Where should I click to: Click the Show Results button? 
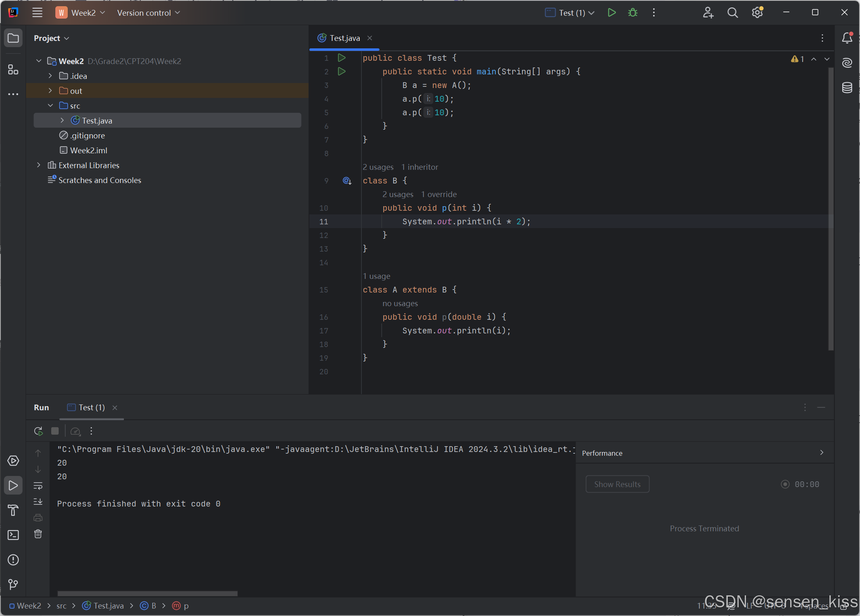[x=617, y=484]
